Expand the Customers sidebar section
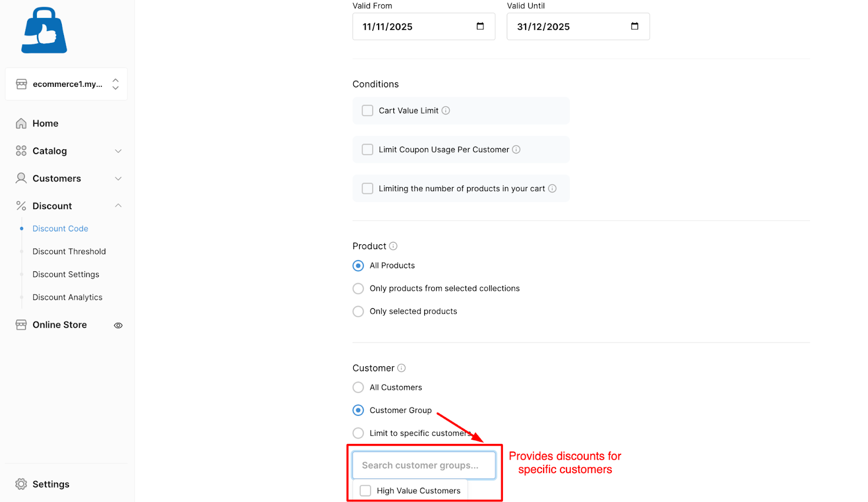Image resolution: width=868 pixels, height=502 pixels. [118, 179]
